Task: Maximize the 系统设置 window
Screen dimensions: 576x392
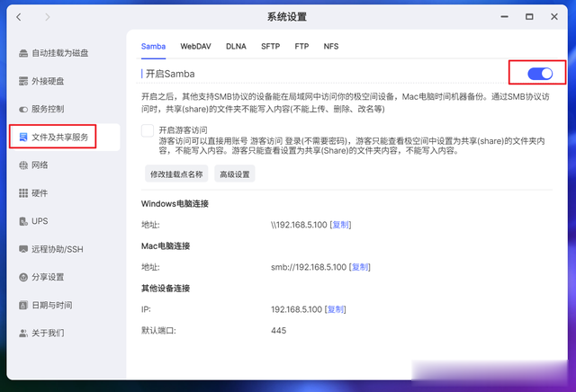Action: coord(529,17)
